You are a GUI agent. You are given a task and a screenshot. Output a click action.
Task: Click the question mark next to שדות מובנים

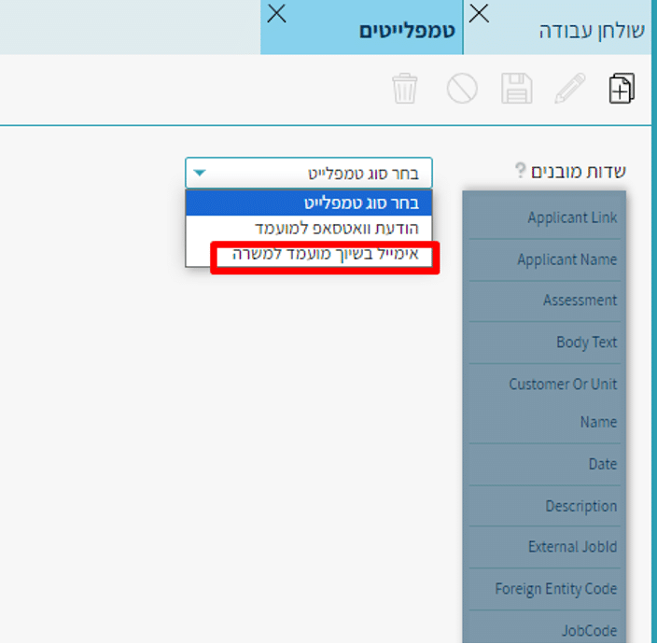click(x=521, y=172)
